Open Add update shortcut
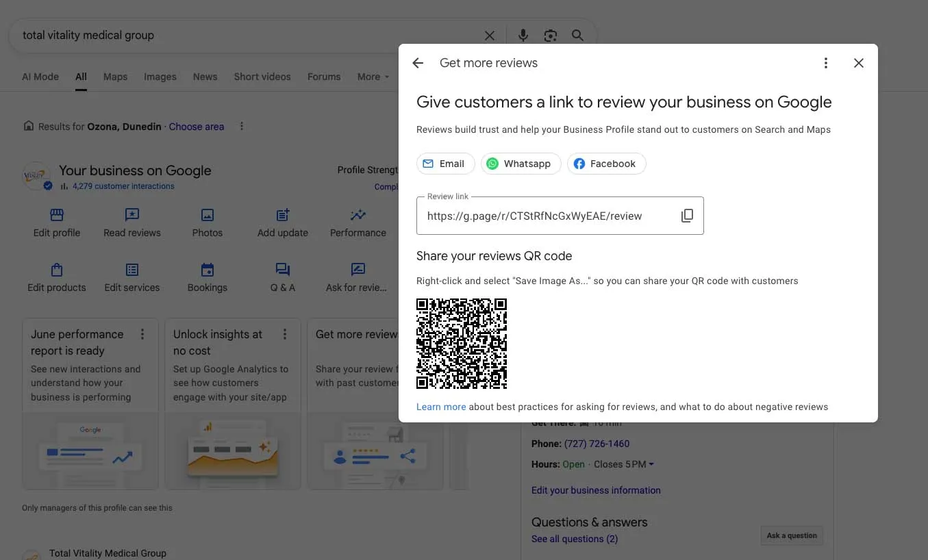928x560 pixels. 283,223
